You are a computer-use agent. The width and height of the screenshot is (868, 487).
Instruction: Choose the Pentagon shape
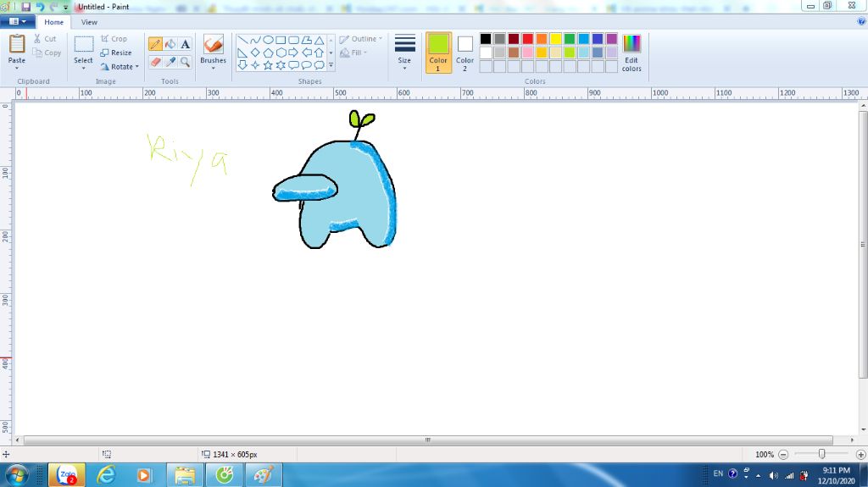[x=268, y=53]
